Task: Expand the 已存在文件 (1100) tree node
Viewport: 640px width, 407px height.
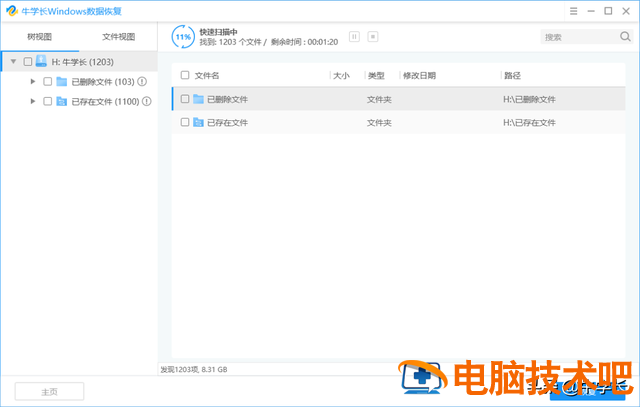Action: [x=33, y=101]
